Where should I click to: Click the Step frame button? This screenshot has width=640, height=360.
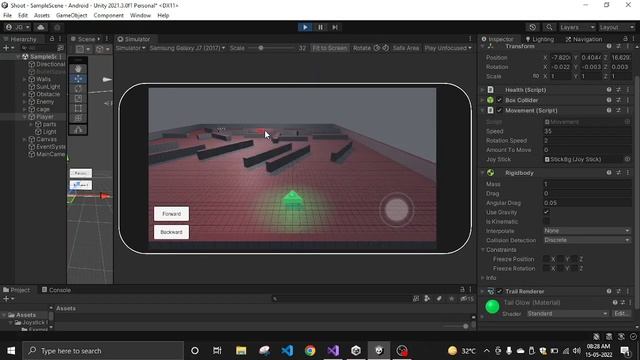[x=335, y=27]
